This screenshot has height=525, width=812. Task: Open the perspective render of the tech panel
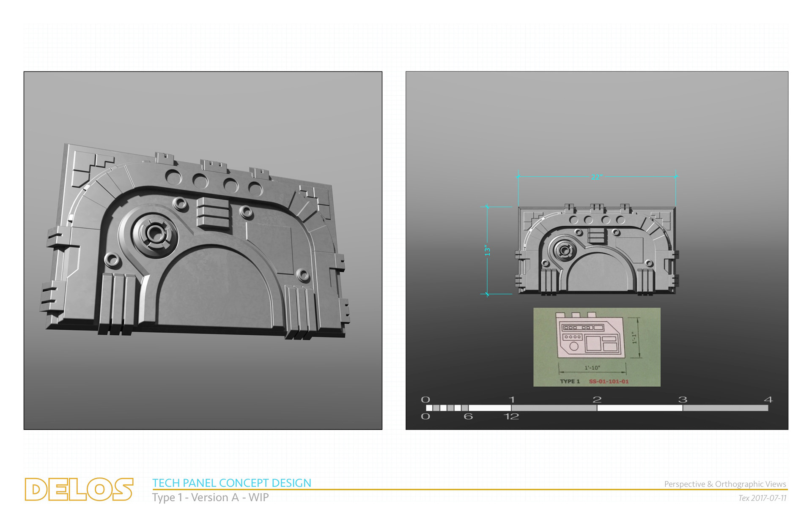[203, 251]
